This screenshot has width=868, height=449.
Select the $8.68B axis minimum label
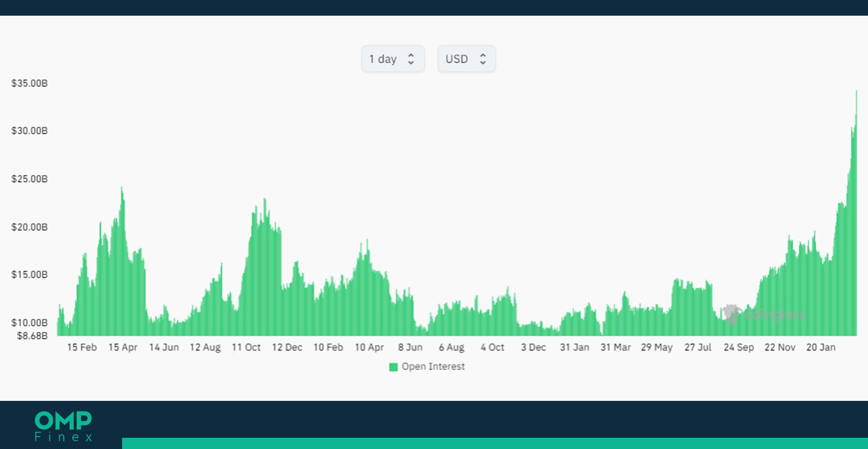click(32, 336)
